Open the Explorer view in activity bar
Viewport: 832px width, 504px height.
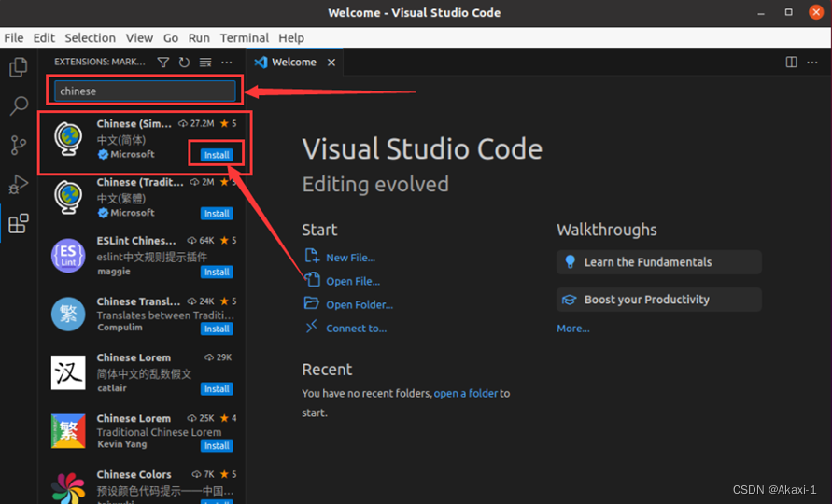click(19, 67)
